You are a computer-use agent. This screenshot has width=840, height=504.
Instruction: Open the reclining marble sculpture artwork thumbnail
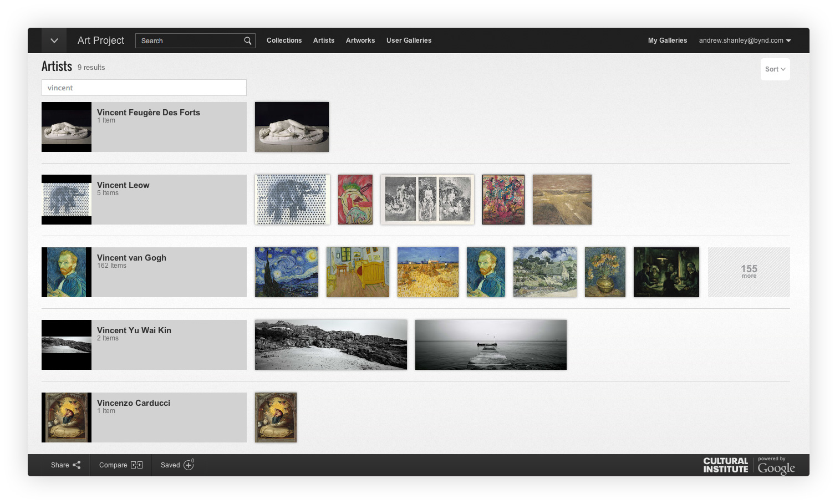(292, 127)
